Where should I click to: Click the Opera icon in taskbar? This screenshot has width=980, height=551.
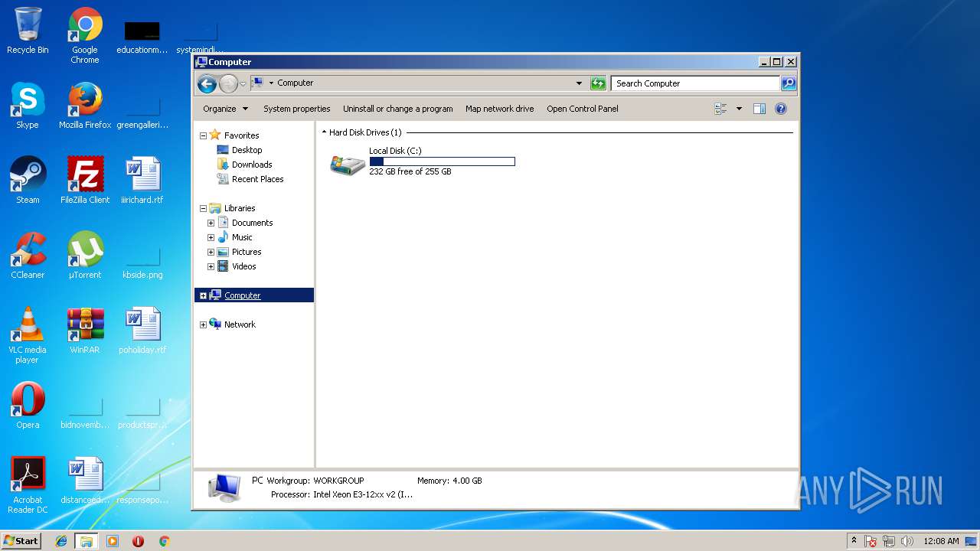(138, 541)
